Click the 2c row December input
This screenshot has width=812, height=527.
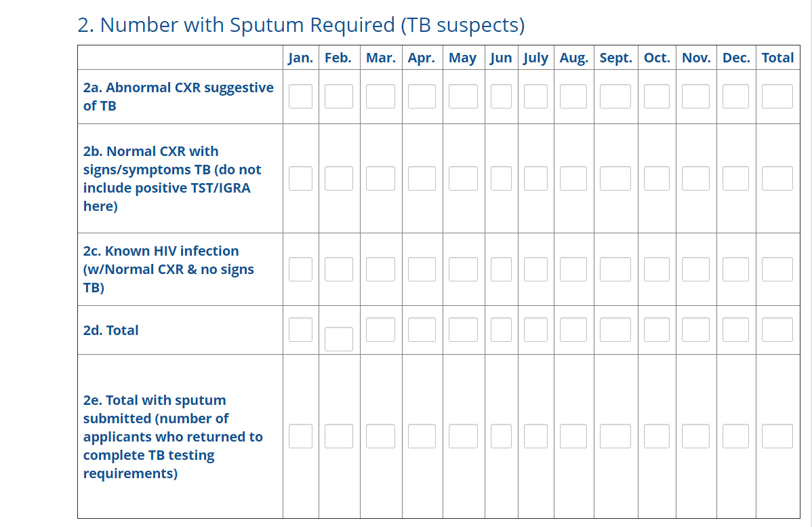point(735,269)
